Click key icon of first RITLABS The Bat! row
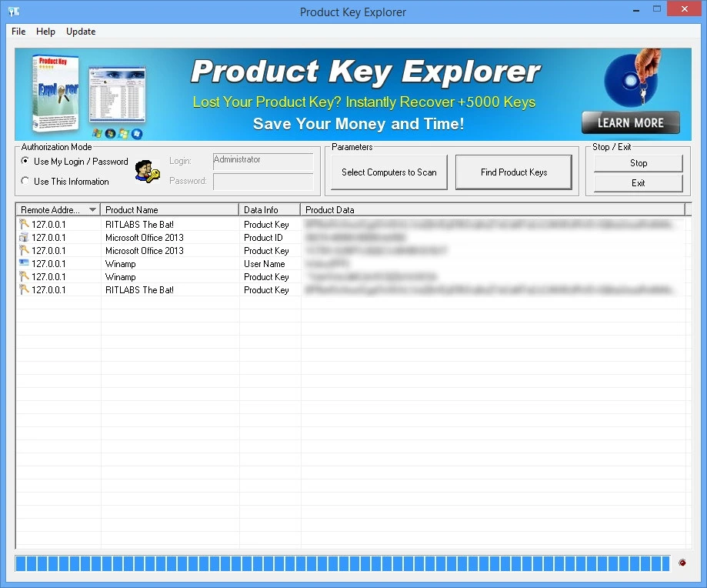The width and height of the screenshot is (707, 588). pyautogui.click(x=24, y=224)
